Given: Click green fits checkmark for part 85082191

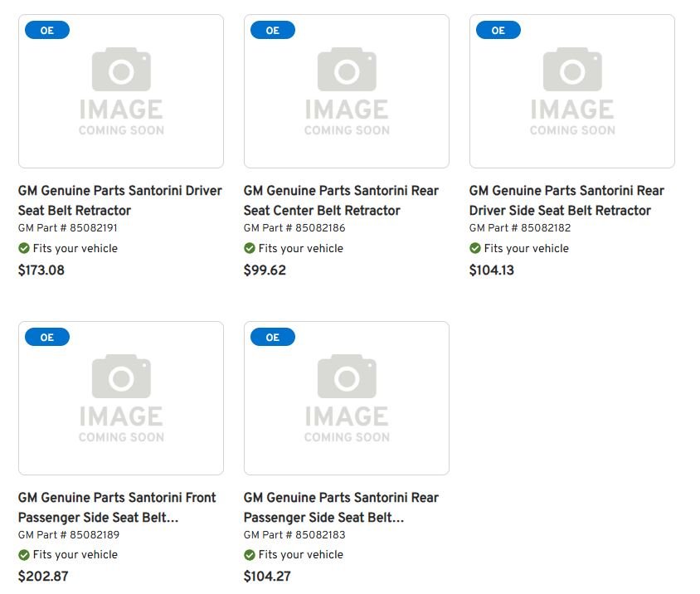Looking at the screenshot, I should pos(24,248).
